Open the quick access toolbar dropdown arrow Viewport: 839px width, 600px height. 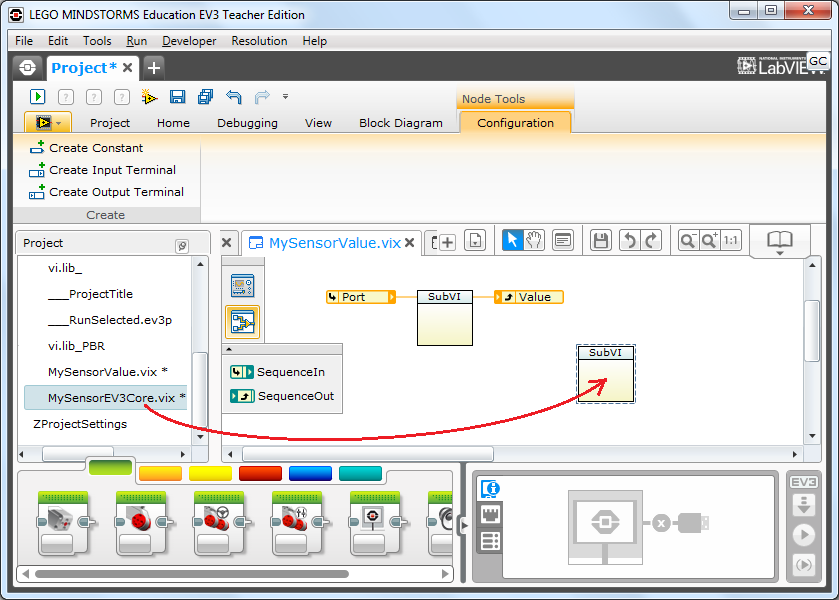coord(285,97)
